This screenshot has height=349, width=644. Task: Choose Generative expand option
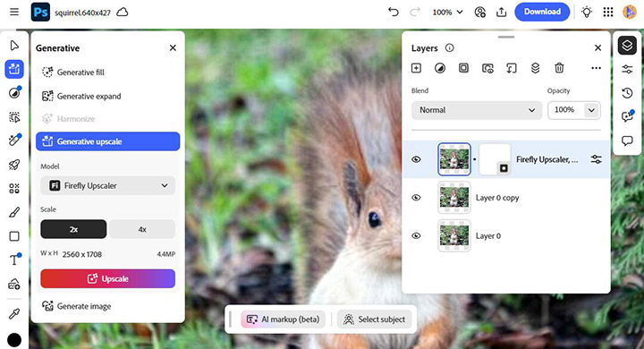point(107,96)
